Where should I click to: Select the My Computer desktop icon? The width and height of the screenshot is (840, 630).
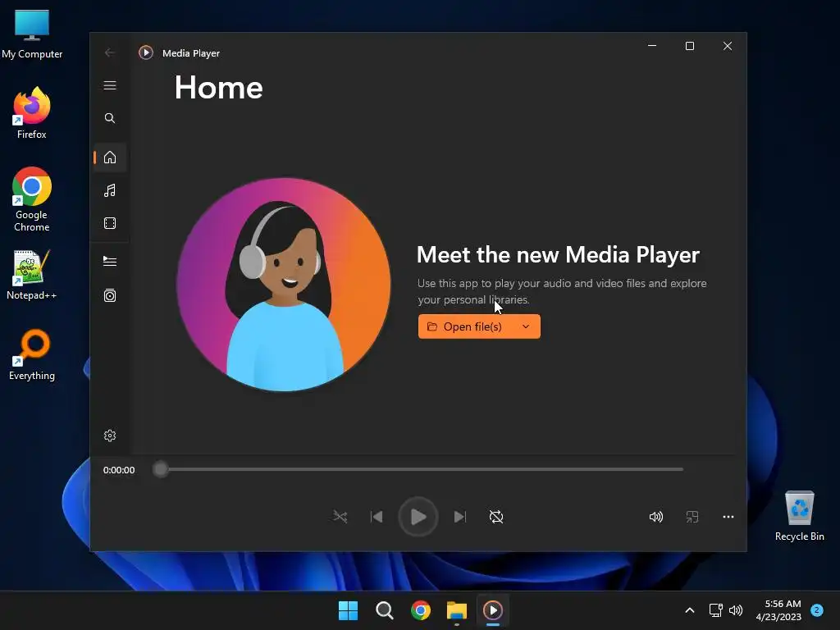(32, 34)
